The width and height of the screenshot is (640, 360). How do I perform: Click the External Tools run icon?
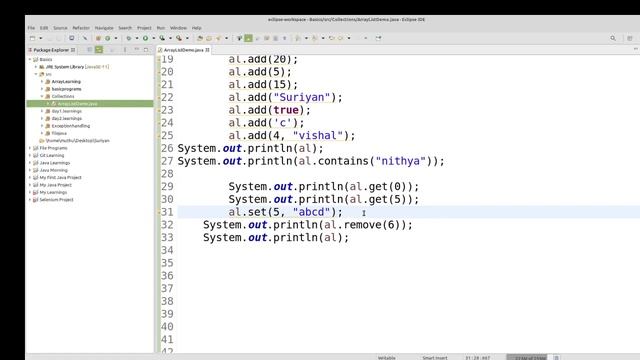click(179, 38)
